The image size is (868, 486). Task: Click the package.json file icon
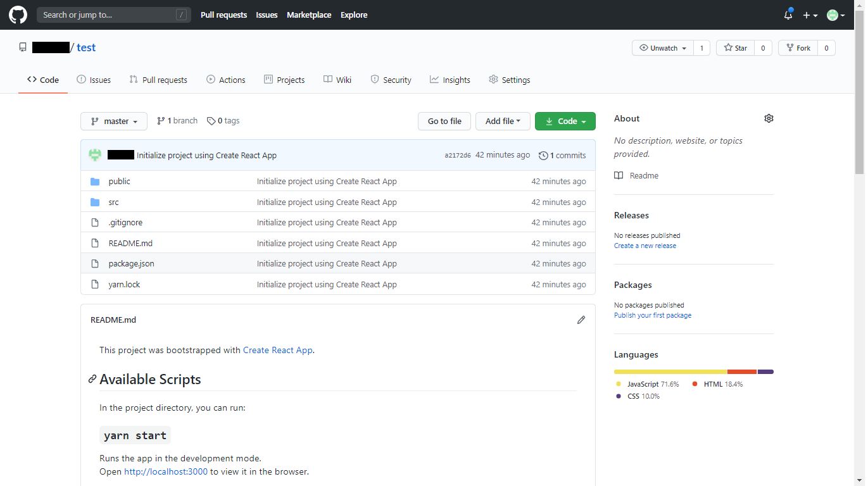(95, 264)
